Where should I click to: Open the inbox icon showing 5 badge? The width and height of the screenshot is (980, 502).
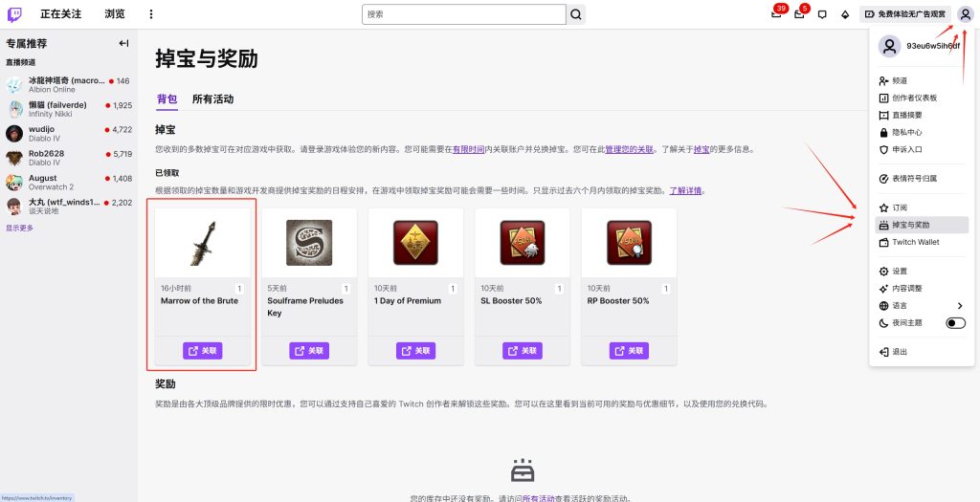point(799,13)
